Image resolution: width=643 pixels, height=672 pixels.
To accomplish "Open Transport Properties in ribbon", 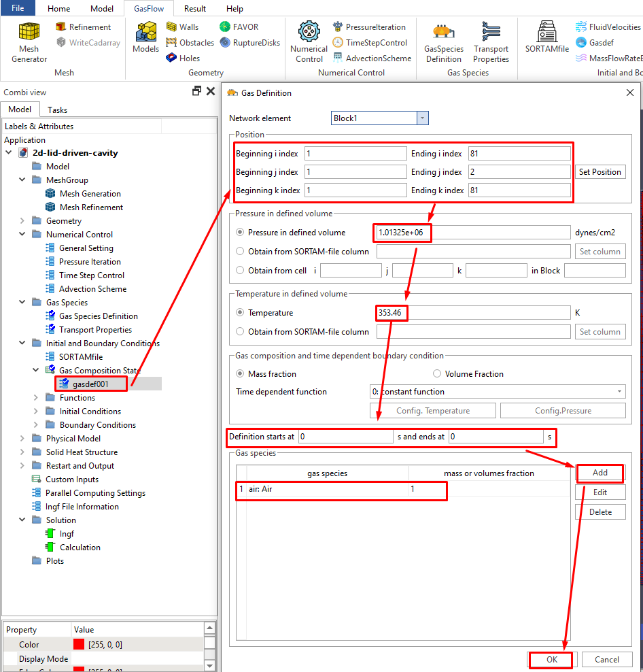I will 491,41.
